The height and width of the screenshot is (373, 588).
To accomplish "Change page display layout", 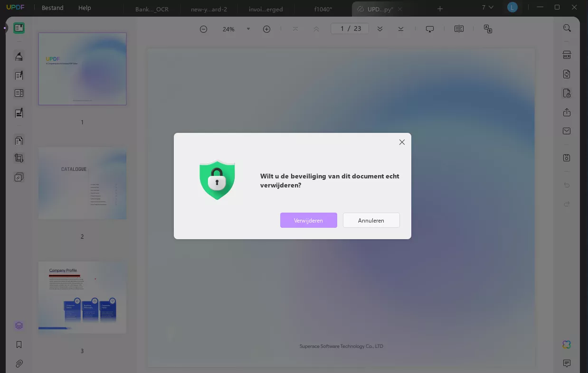I will click(459, 29).
